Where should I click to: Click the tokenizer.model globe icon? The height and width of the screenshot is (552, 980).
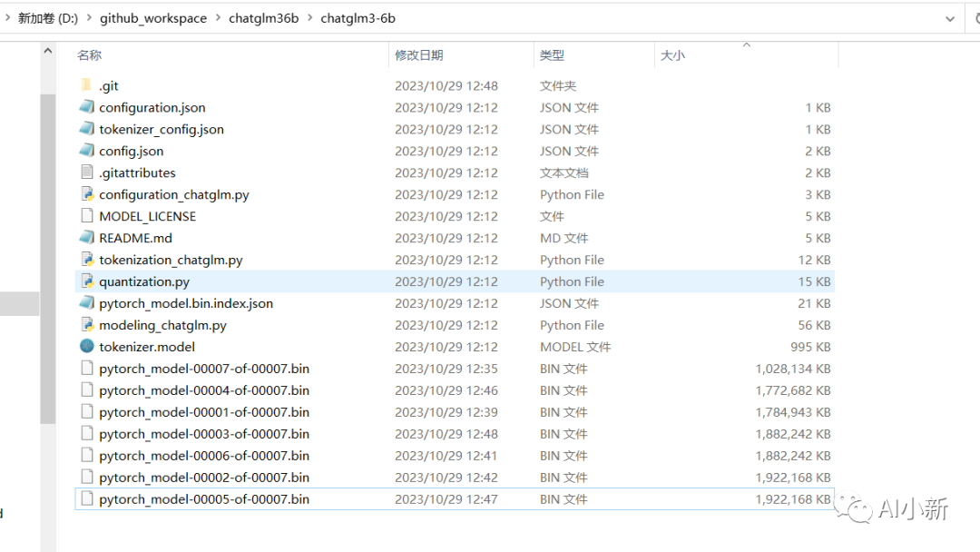point(87,346)
